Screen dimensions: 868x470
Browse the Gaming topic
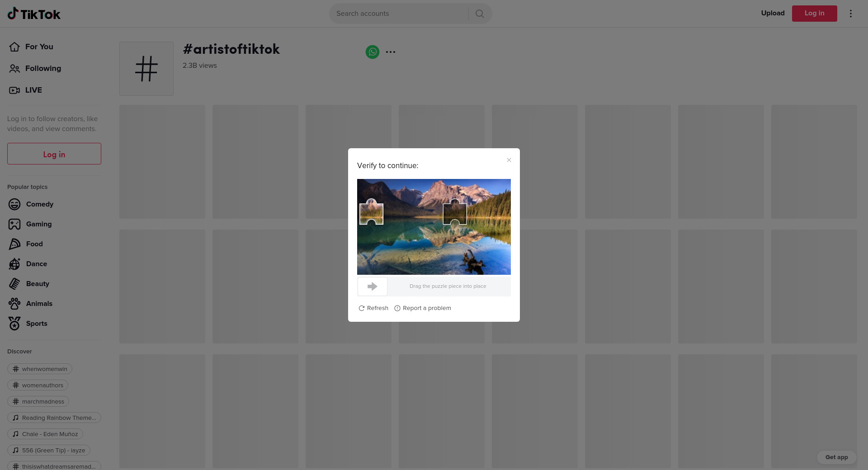click(30, 224)
